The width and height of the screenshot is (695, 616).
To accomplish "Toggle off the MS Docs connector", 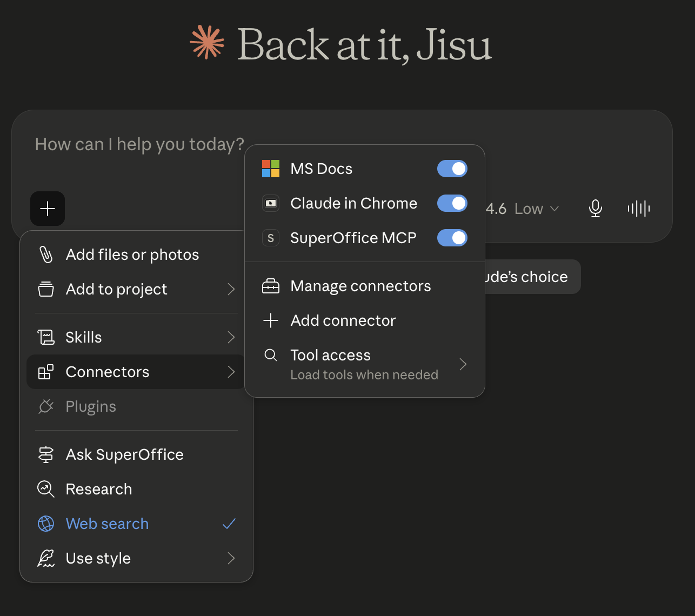I will tap(452, 169).
